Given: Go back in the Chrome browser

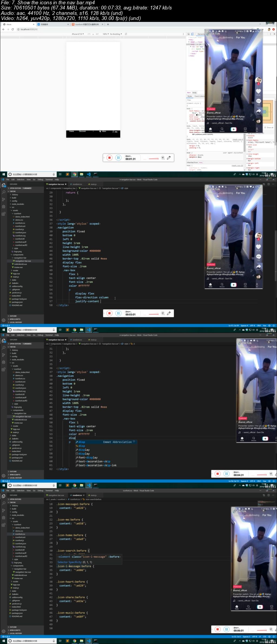Looking at the screenshot, I should [x=3, y=29].
